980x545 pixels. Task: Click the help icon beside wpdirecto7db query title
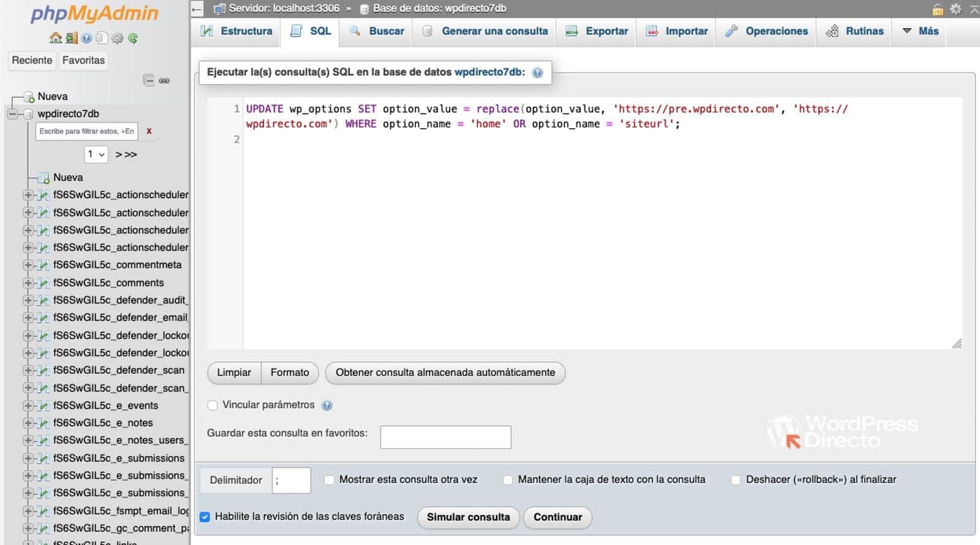537,72
